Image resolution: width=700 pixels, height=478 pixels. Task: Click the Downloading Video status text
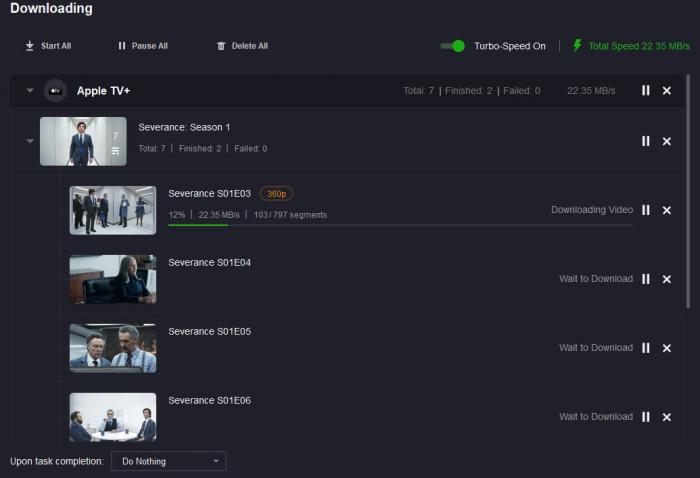coord(592,210)
